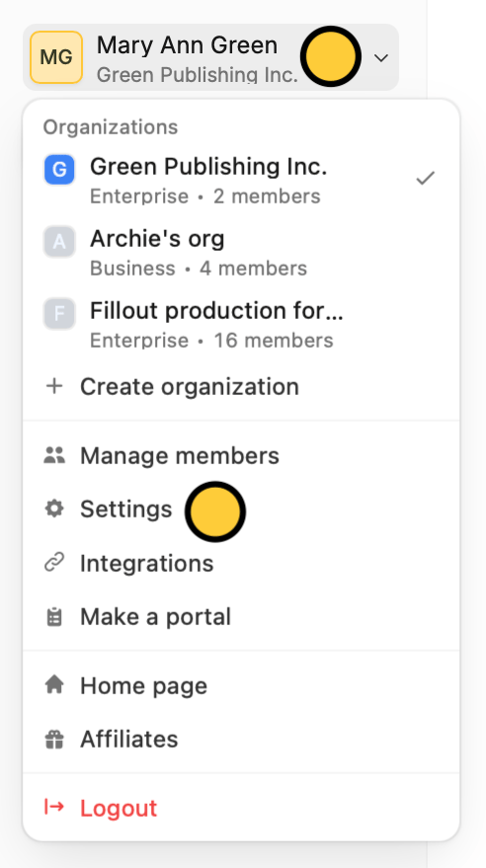The image size is (486, 868).
Task: Select Green Publishing Inc. organization
Action: point(241,181)
